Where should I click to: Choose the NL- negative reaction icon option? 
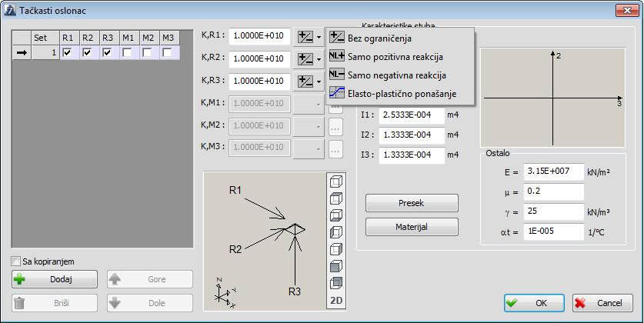click(337, 75)
